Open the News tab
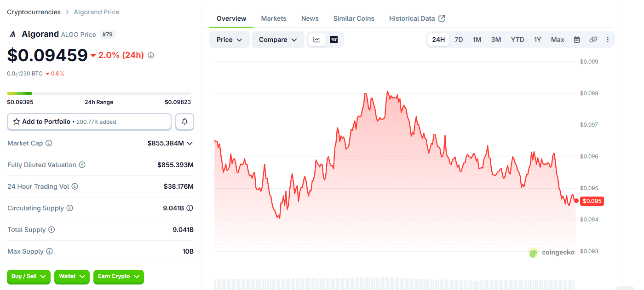 click(310, 18)
